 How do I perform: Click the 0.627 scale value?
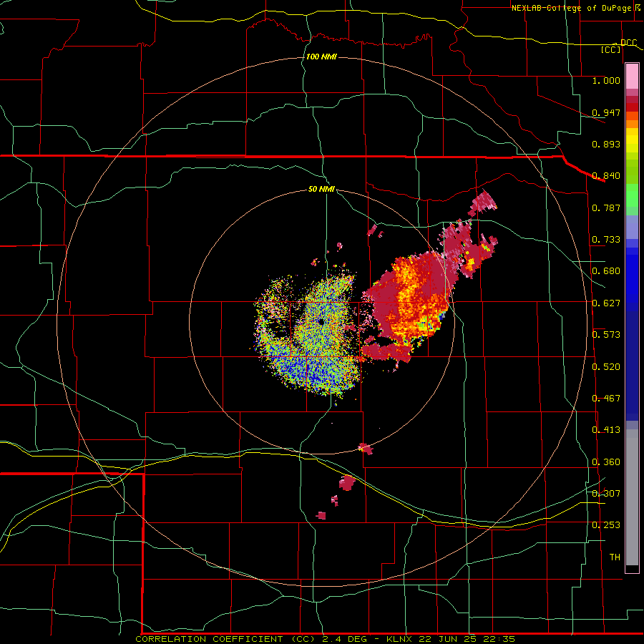coord(606,303)
